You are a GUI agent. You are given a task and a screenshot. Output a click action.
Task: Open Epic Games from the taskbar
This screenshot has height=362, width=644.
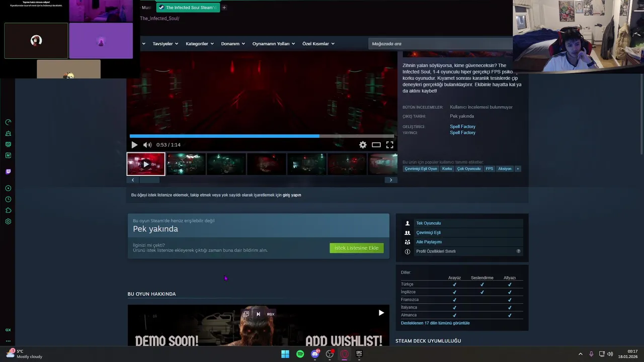[359, 354]
